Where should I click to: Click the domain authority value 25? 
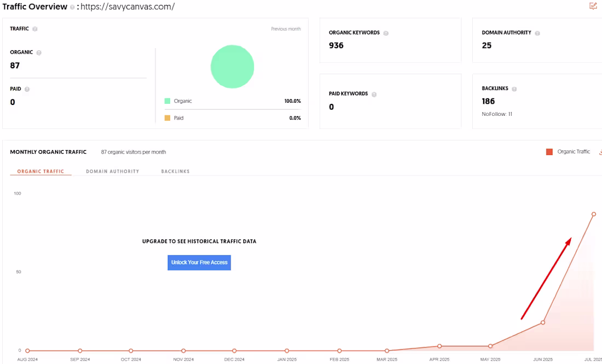coord(487,46)
